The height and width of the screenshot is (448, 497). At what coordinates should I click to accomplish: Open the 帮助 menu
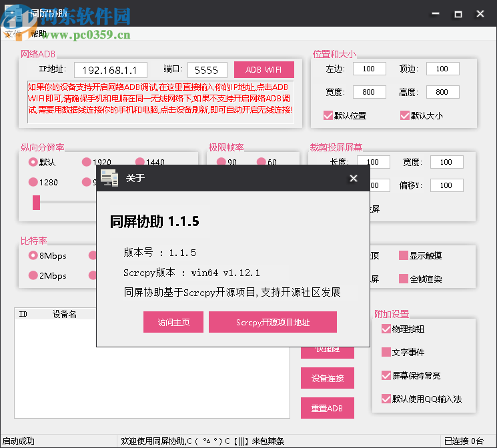click(x=38, y=34)
